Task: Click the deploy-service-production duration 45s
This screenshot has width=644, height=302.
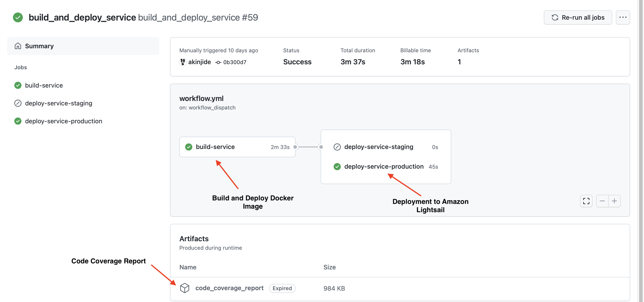Action: [x=433, y=167]
